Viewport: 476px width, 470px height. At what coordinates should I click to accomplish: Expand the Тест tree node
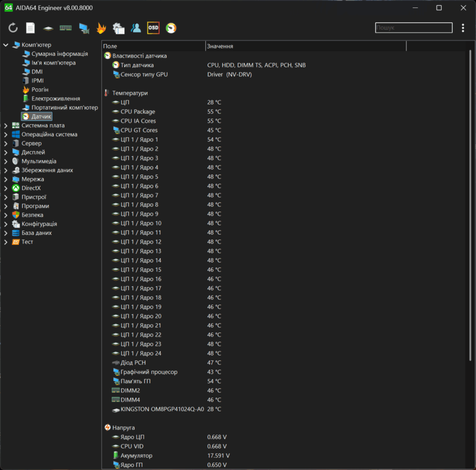pos(6,242)
